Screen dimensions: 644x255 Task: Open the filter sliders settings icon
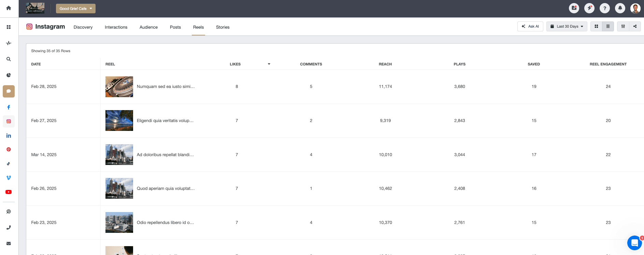[x=623, y=26]
